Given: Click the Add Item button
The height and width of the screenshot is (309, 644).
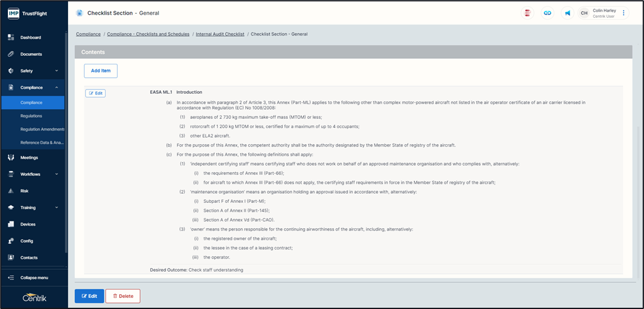Looking at the screenshot, I should [x=101, y=71].
